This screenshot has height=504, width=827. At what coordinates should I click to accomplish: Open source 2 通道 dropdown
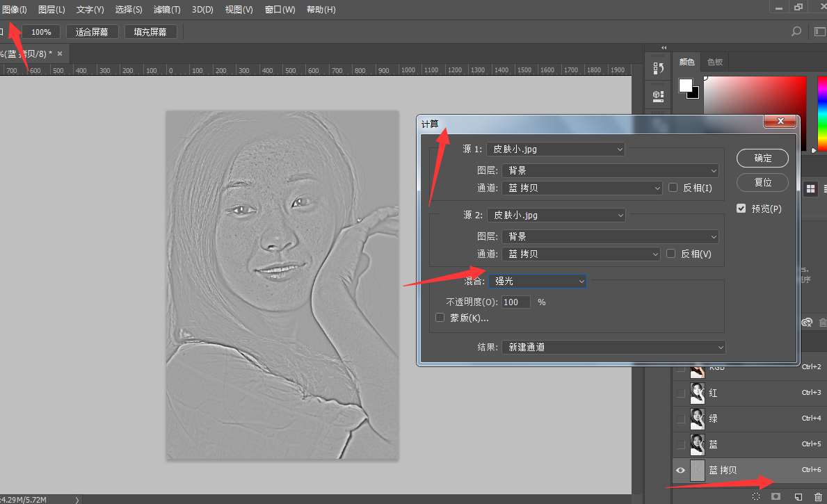(x=581, y=254)
